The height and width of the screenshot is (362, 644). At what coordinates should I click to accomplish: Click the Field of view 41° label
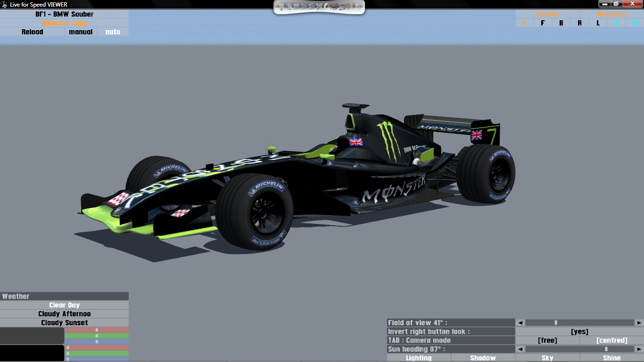(451, 323)
